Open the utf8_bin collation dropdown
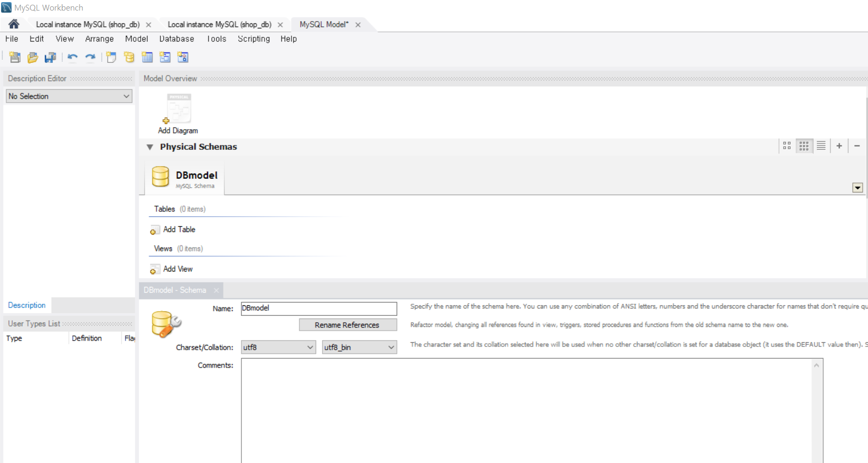This screenshot has height=463, width=868. [359, 347]
